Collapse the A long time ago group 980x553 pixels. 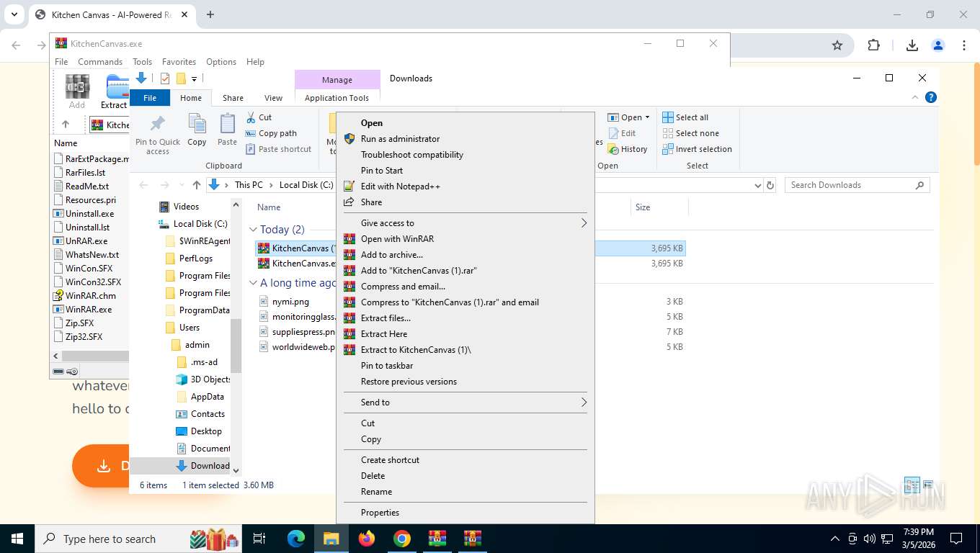pos(253,283)
